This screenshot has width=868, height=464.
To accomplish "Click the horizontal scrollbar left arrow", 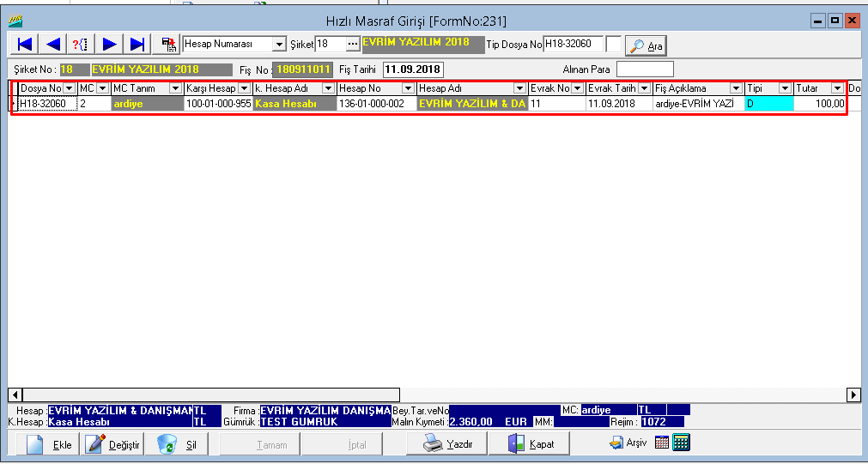I will (15, 395).
